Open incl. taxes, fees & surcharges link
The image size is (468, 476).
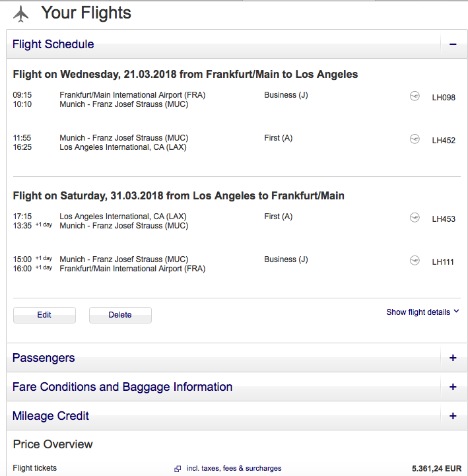click(234, 469)
